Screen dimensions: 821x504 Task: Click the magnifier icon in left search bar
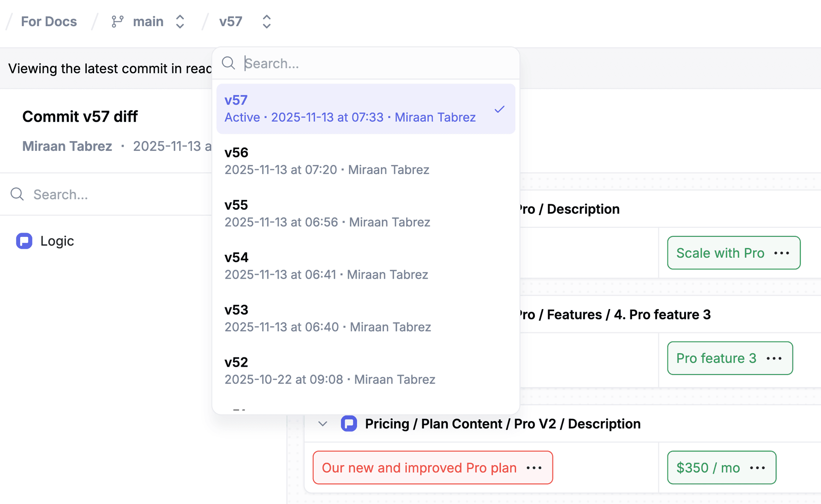17,194
